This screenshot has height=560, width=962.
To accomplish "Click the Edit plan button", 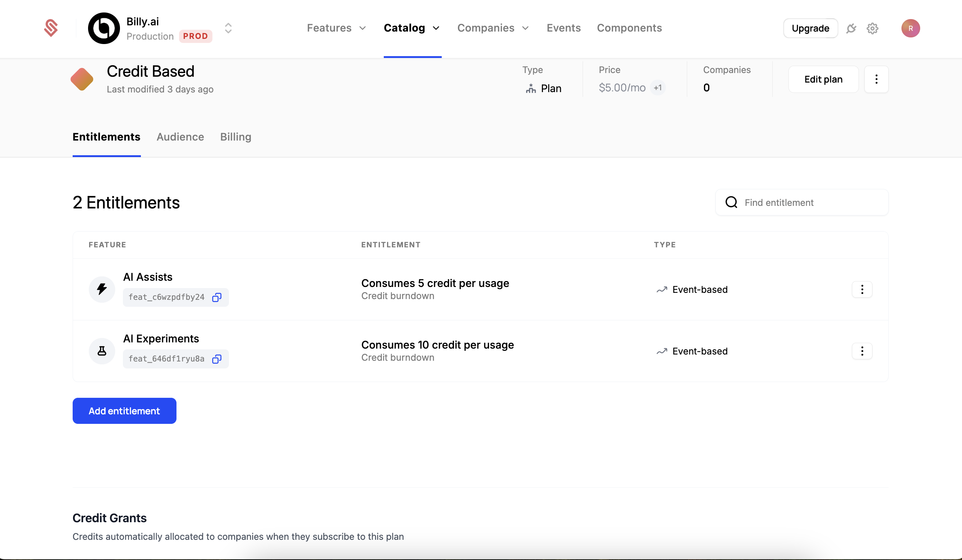I will click(x=823, y=79).
